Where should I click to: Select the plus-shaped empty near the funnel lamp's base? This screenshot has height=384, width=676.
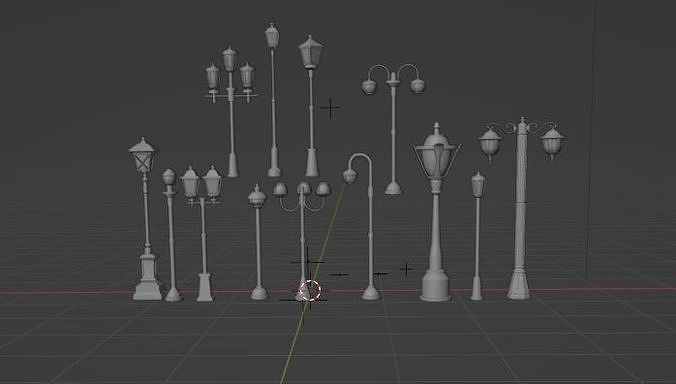[406, 269]
